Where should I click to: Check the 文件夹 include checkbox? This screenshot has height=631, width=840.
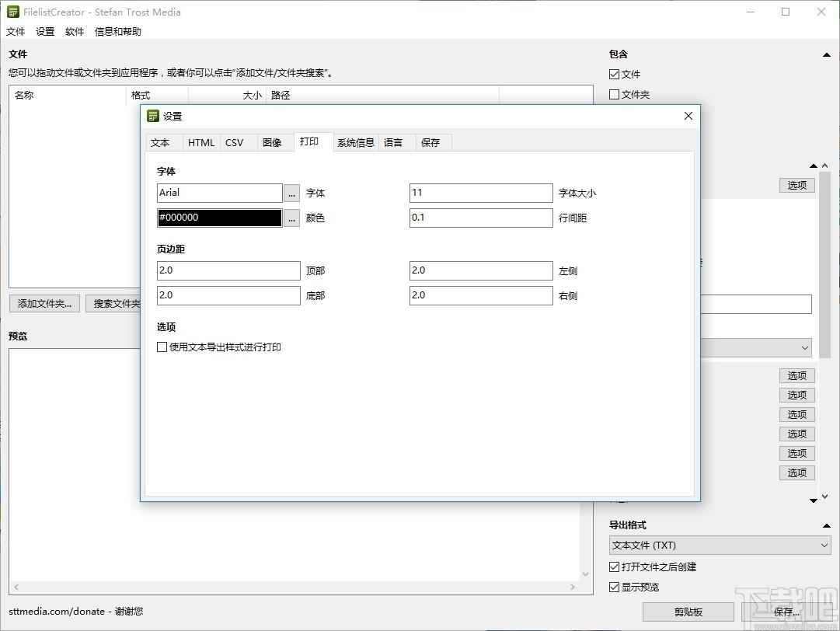tap(615, 94)
